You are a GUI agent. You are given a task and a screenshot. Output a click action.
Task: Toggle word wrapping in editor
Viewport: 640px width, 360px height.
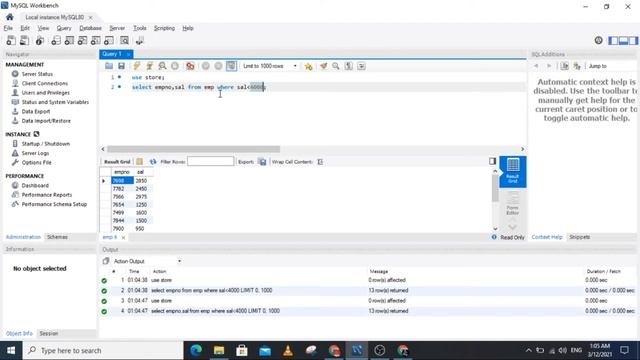(361, 66)
